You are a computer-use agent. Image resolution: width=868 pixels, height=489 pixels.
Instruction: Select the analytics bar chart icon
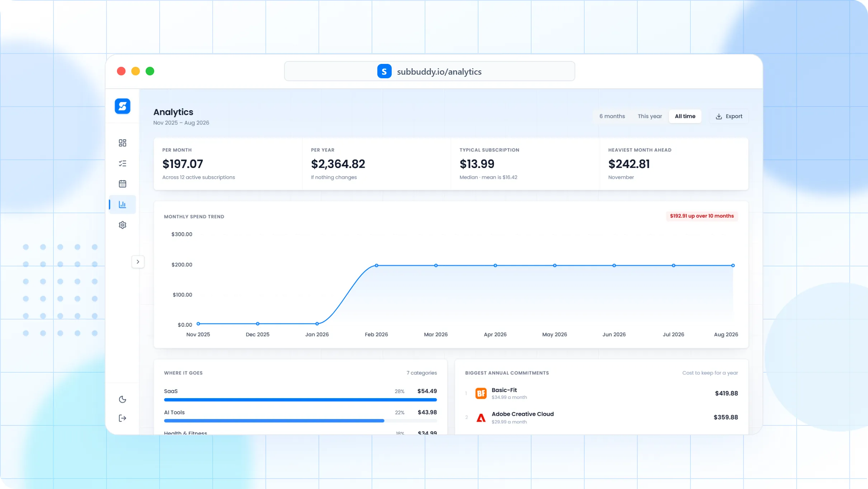pyautogui.click(x=122, y=204)
